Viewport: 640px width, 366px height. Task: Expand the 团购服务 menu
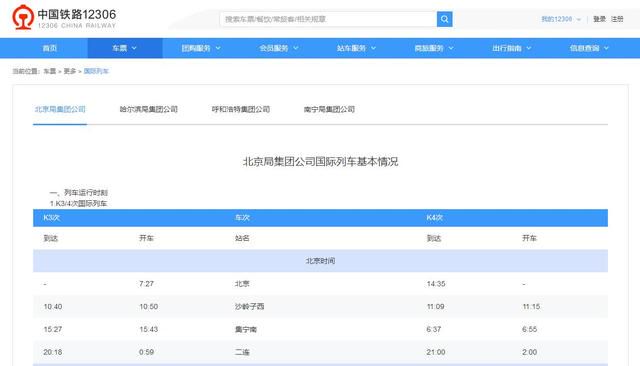tap(201, 48)
